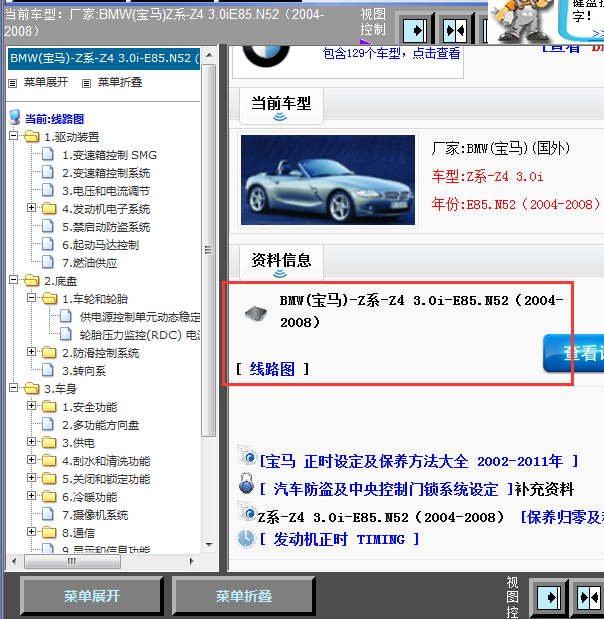Click bottom view-control right arrow icon
The image size is (604, 619).
(549, 597)
